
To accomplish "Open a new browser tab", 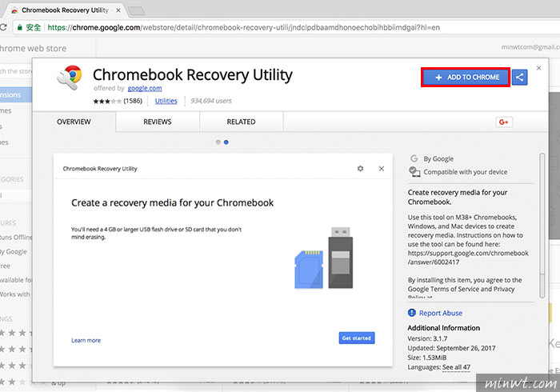I will click(x=136, y=11).
